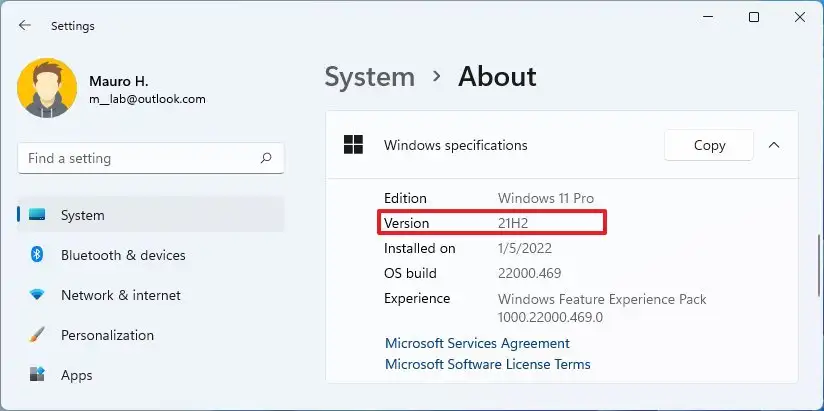This screenshot has height=411, width=824.
Task: Click the Installed on label
Action: pos(419,248)
